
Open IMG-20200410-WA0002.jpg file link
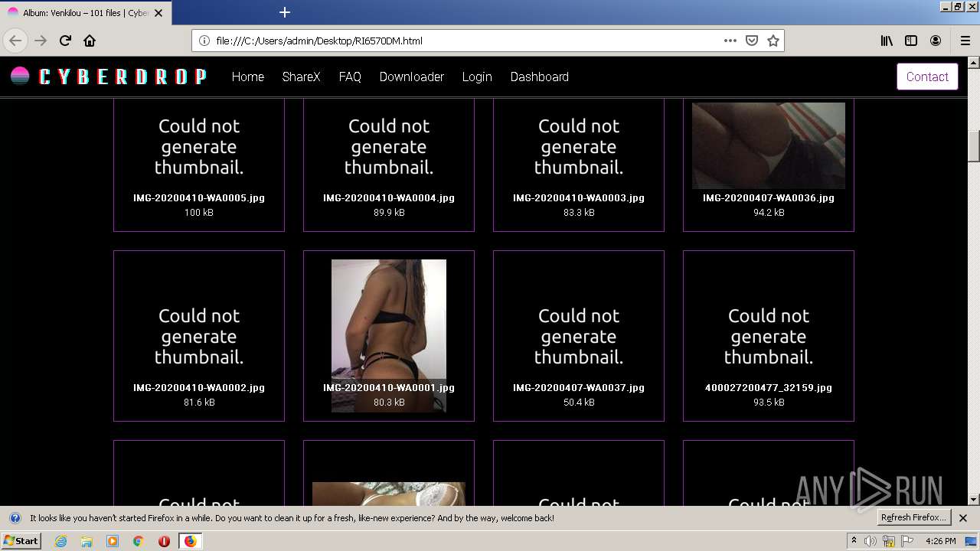click(199, 387)
